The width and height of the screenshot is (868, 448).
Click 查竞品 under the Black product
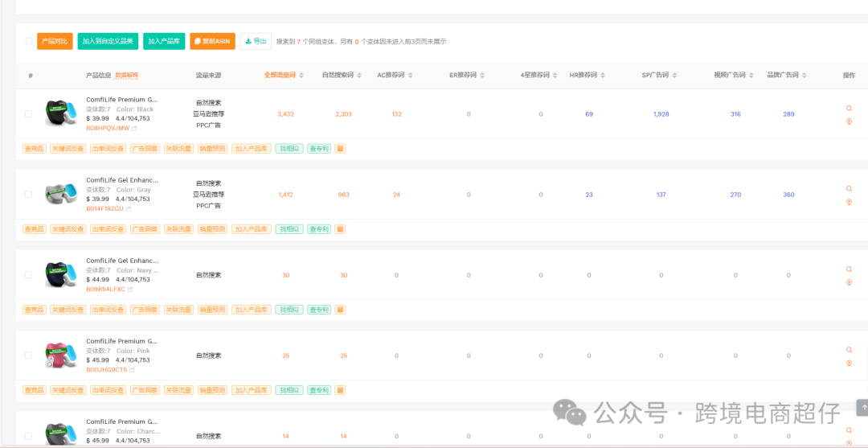point(35,149)
